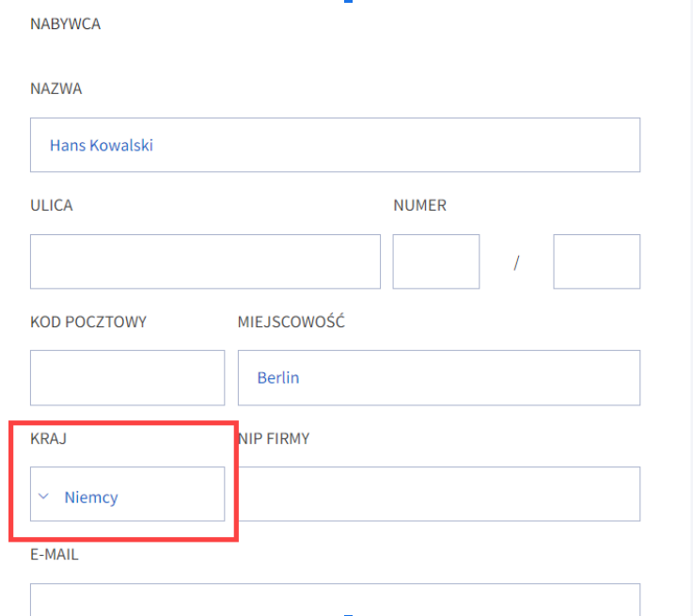Click the Nazwa field containing Hans Kowalski
Image resolution: width=693 pixels, height=616 pixels.
click(335, 145)
